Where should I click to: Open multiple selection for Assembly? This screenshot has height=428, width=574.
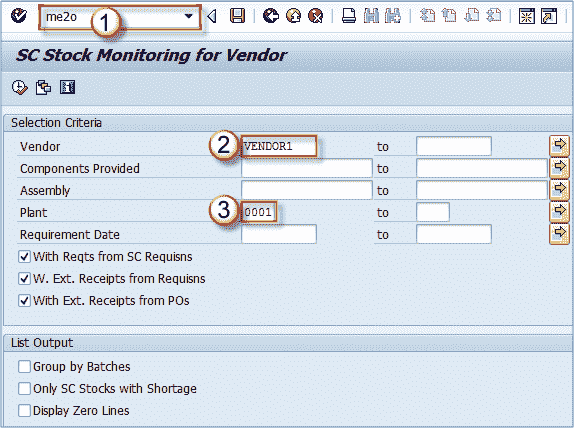[x=559, y=190]
